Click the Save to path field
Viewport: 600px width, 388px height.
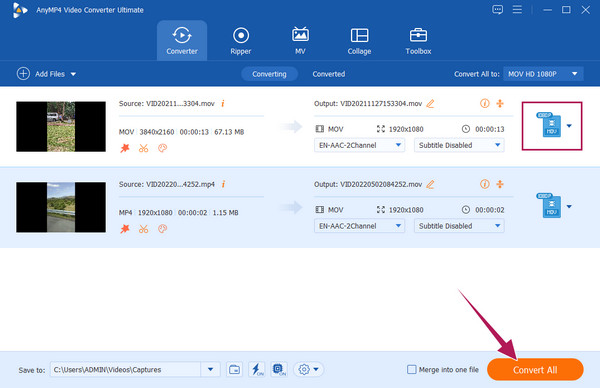[x=125, y=370]
